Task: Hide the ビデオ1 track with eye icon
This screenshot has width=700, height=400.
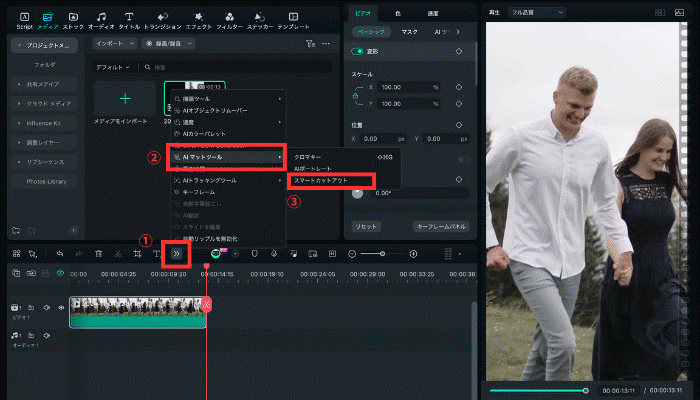Action: pos(61,308)
